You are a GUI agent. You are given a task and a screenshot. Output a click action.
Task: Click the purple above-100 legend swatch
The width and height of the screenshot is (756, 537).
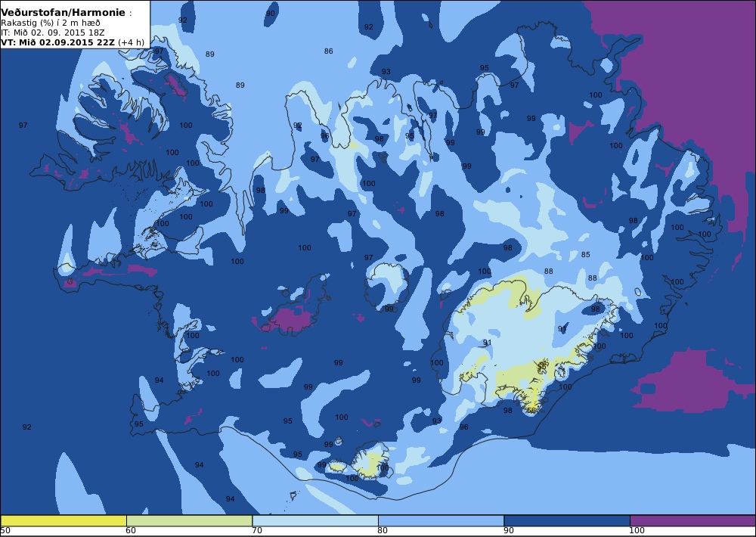[692, 520]
